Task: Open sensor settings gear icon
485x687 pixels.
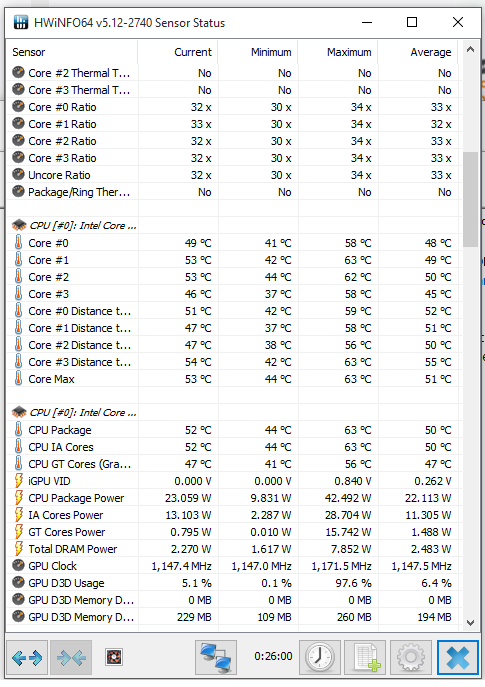Action: pyautogui.click(x=411, y=657)
